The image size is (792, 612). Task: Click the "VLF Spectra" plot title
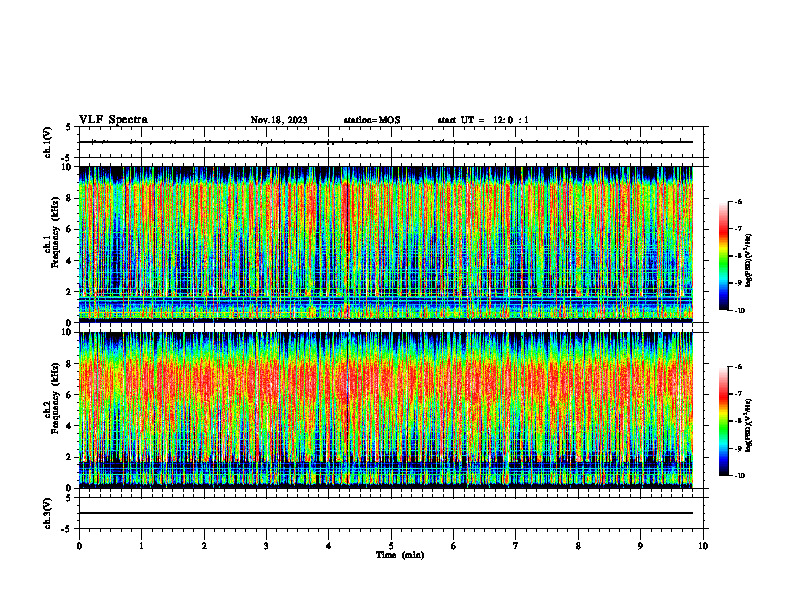pyautogui.click(x=113, y=120)
